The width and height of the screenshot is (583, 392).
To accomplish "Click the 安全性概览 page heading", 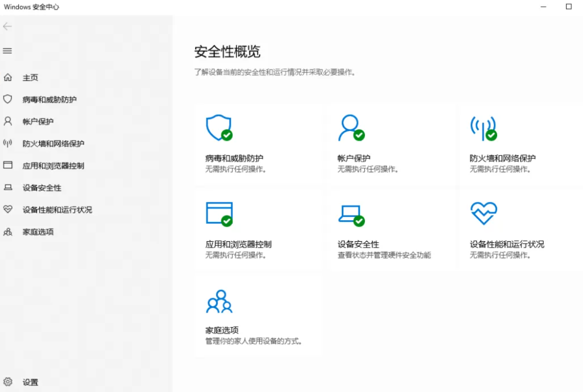I will tap(228, 52).
